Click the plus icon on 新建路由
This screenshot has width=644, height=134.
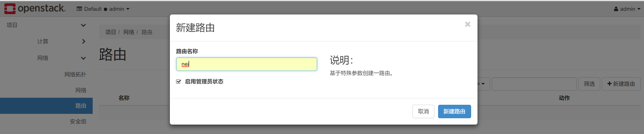(609, 84)
